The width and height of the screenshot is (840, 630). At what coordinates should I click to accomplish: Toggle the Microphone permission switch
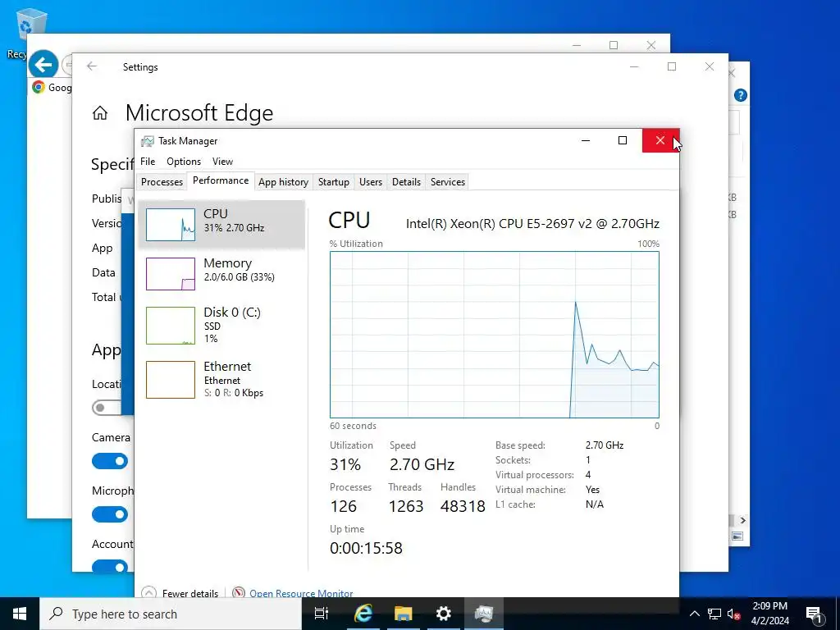pyautogui.click(x=110, y=514)
